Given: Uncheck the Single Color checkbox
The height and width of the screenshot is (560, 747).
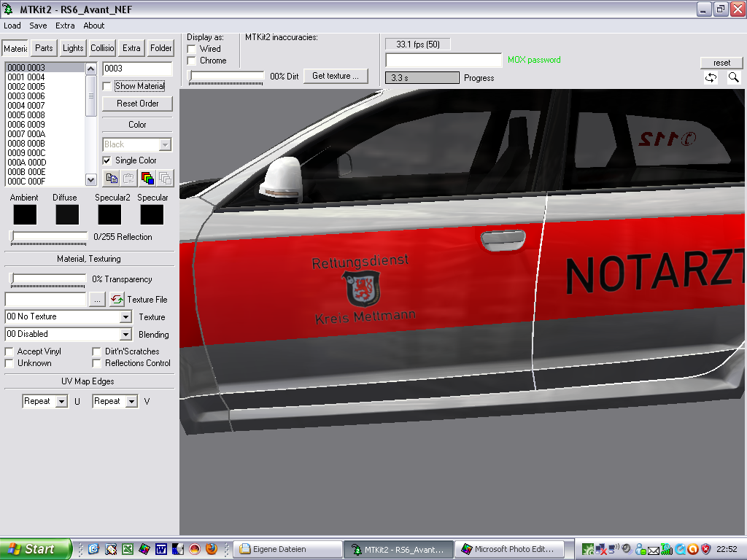Looking at the screenshot, I should [x=107, y=160].
